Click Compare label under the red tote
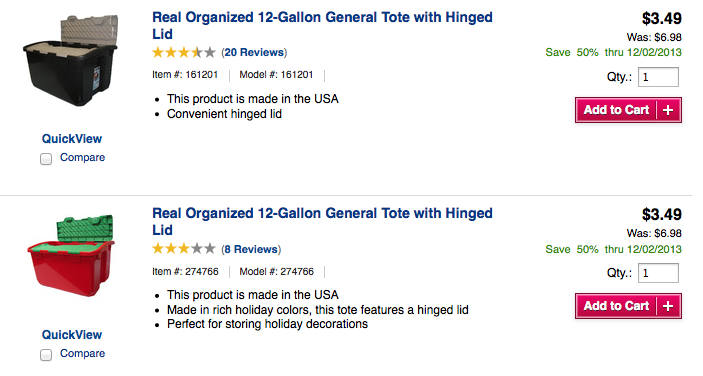Screen dimensions: 703x376 coord(82,354)
